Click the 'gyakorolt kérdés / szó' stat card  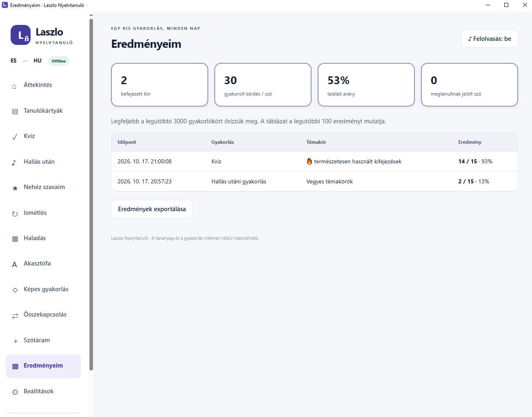point(263,85)
